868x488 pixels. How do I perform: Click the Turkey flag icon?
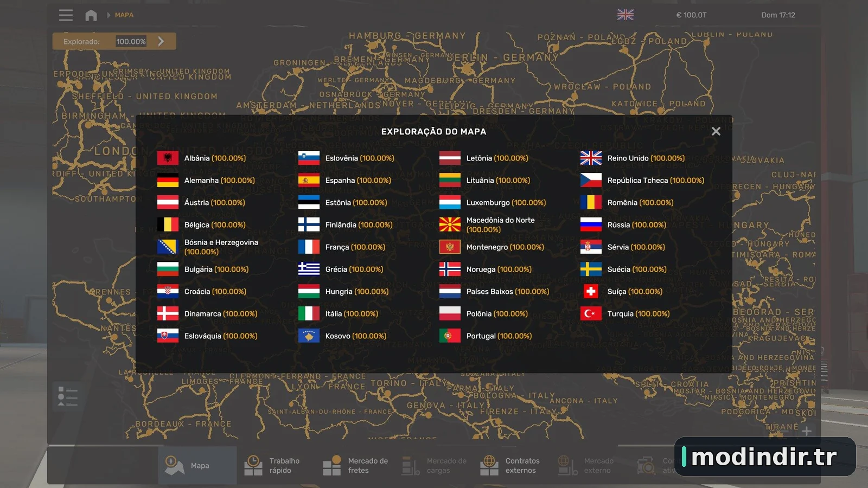click(591, 313)
